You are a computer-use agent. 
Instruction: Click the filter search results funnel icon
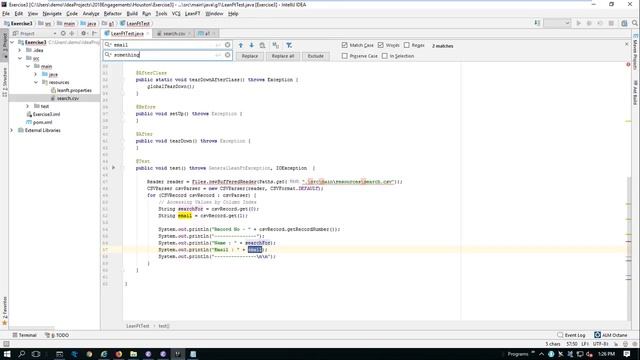pos(289,45)
